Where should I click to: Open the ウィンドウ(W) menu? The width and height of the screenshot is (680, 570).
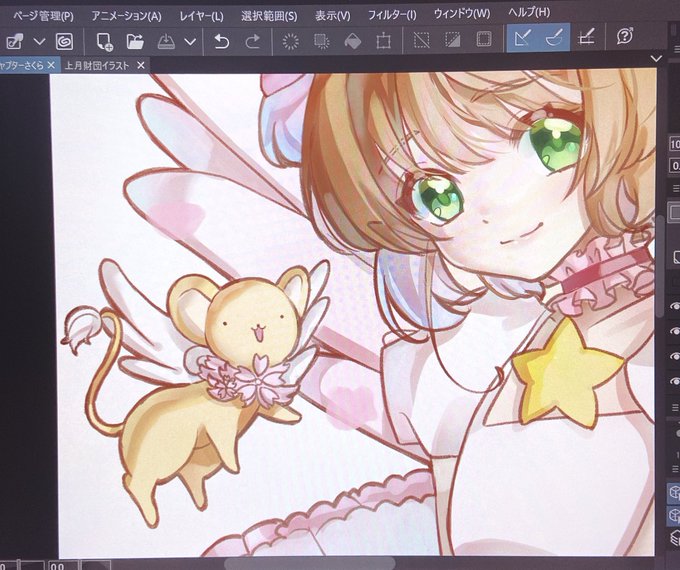coord(462,14)
